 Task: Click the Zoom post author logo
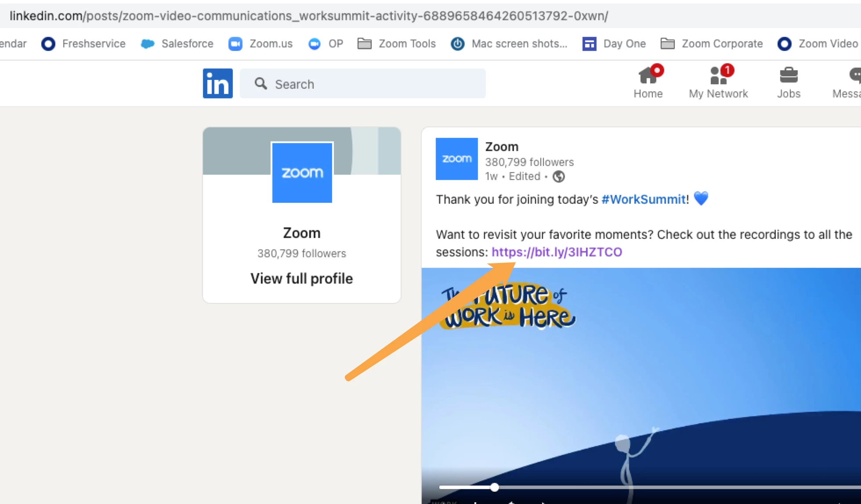click(x=456, y=159)
